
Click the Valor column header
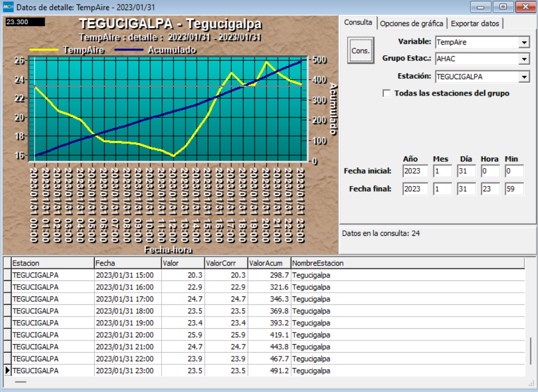(183, 263)
